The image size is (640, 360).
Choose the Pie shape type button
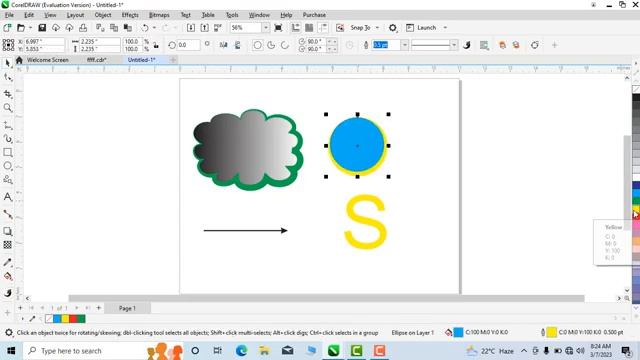pyautogui.click(x=271, y=45)
